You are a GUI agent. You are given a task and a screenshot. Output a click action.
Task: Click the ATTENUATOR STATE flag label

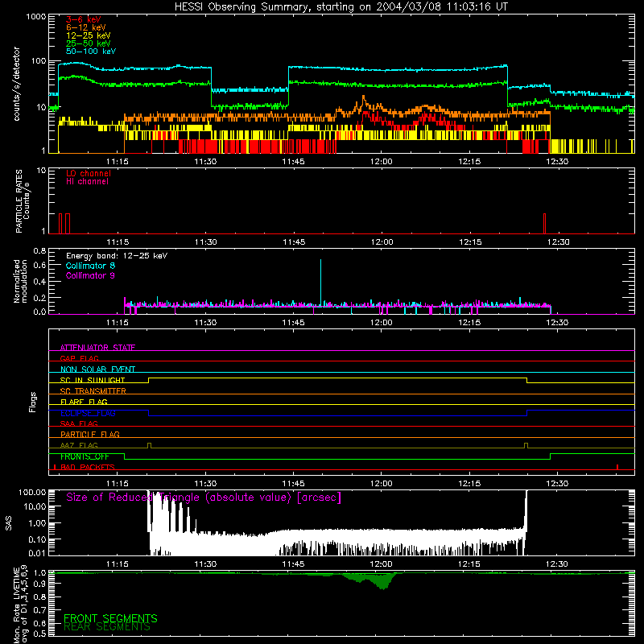(97, 348)
